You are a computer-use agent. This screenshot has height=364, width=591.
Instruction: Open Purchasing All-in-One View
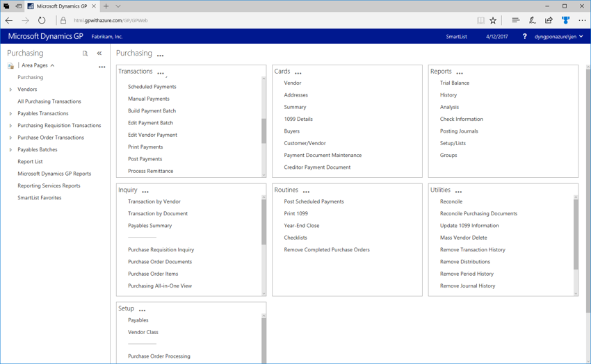pos(160,286)
